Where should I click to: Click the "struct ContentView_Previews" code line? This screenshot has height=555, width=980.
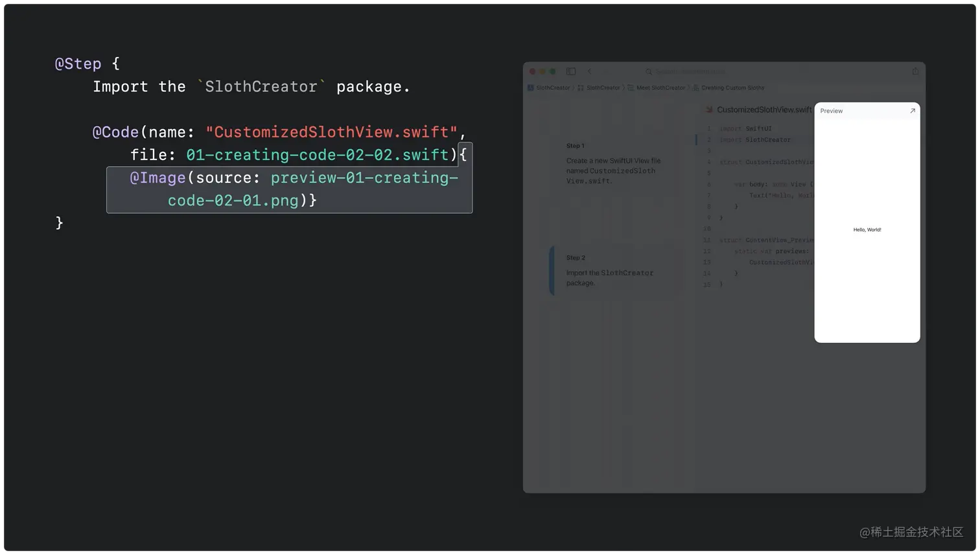coord(766,240)
